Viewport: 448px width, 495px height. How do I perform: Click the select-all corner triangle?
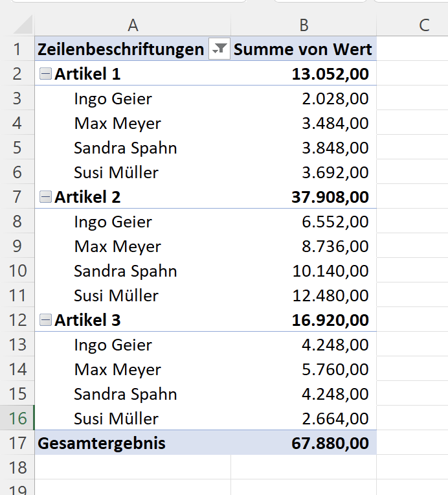point(23,25)
